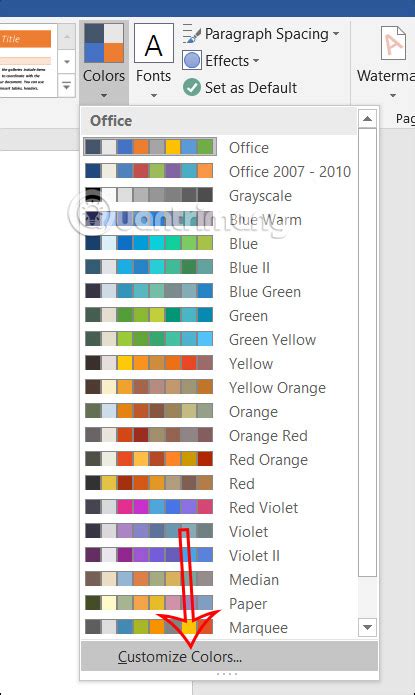415x695 pixels.
Task: Pick the Blue II color scheme
Action: point(219,267)
